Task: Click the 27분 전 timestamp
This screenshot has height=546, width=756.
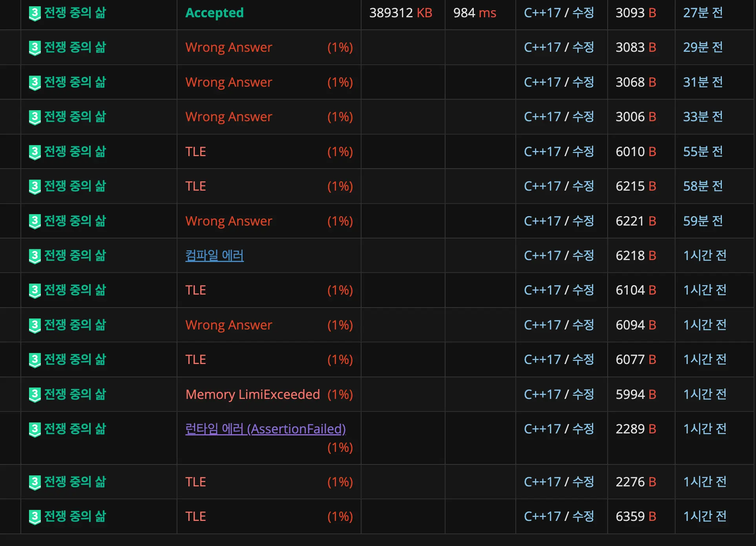Action: click(703, 13)
